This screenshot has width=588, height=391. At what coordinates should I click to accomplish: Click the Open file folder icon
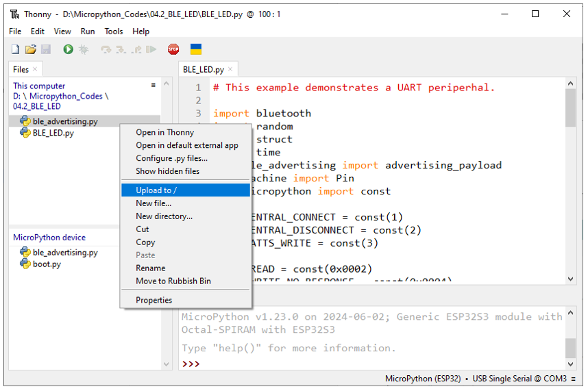pyautogui.click(x=30, y=49)
